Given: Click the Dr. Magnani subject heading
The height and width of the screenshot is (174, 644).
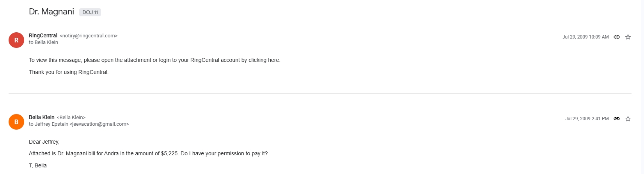Looking at the screenshot, I should click(x=51, y=12).
